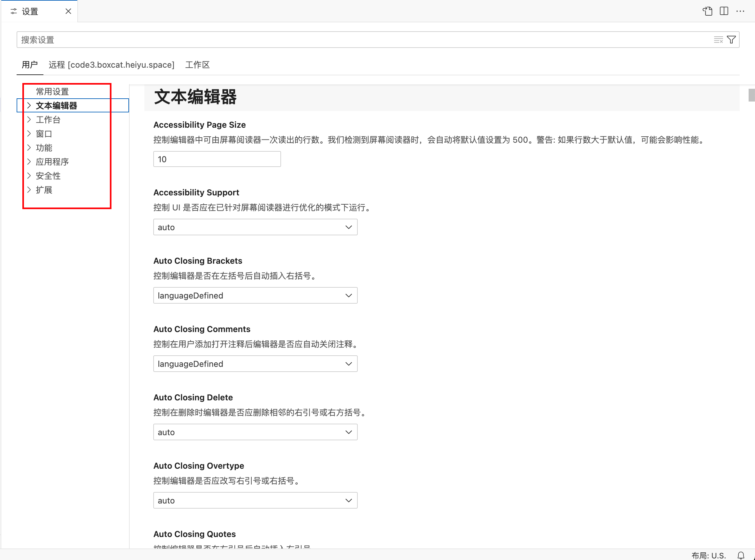Open notifications bell in status bar
The height and width of the screenshot is (560, 755).
[x=741, y=555]
